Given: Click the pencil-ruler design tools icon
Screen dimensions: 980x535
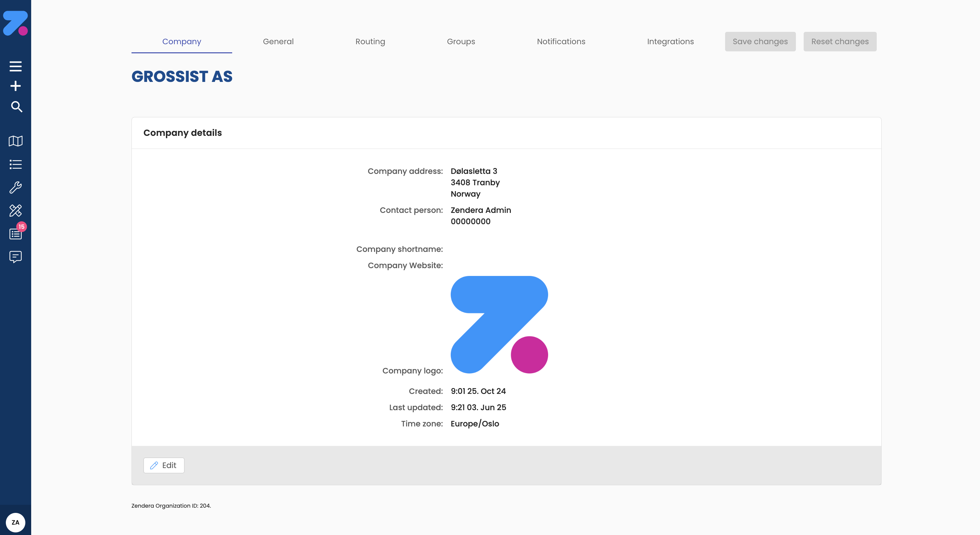Looking at the screenshot, I should click(15, 211).
